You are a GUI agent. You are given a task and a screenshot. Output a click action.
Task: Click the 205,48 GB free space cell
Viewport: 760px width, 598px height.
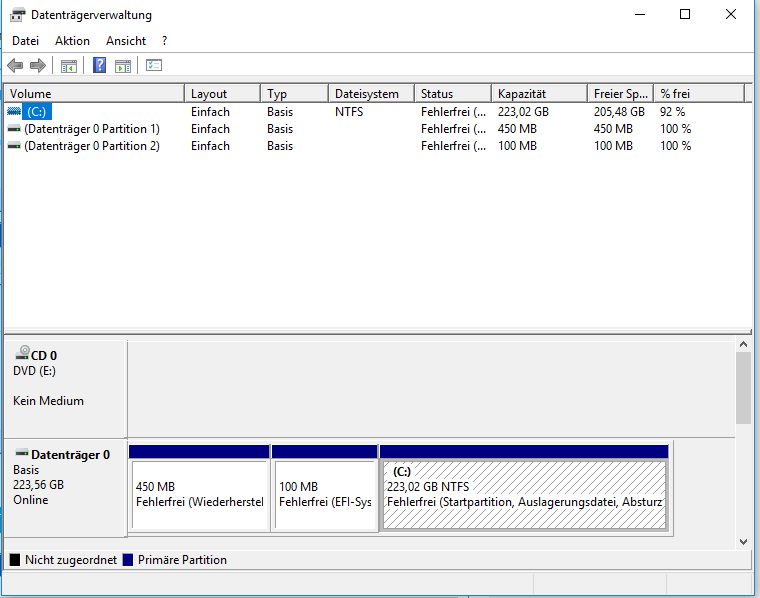(x=619, y=112)
